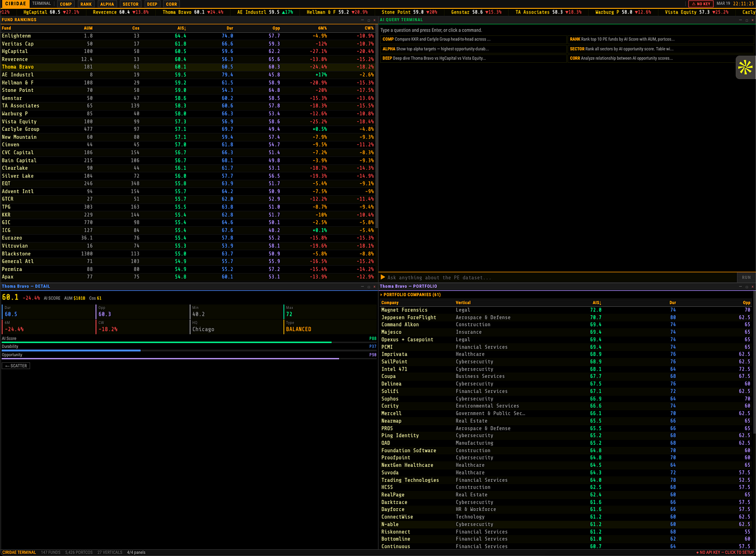Screen dimensions: 756x556
Task: Select Jeppesen ForeFlight portfolio company row
Action: coord(566,317)
